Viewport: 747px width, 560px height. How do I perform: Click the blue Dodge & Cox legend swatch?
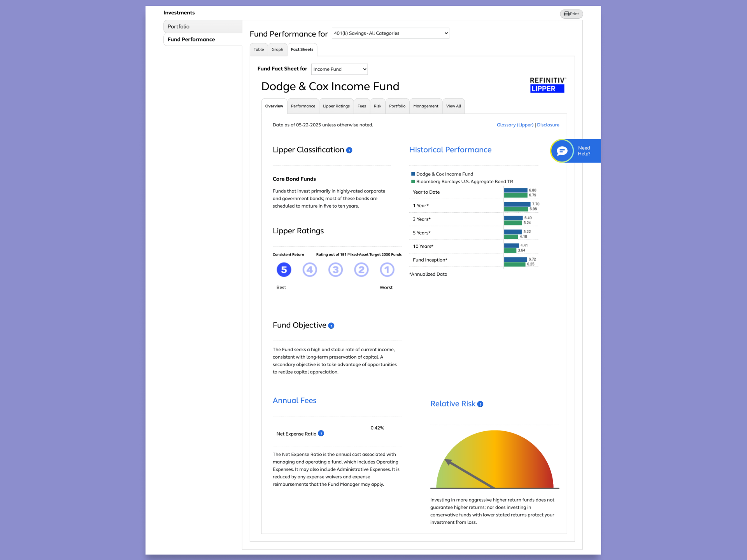[x=413, y=174]
